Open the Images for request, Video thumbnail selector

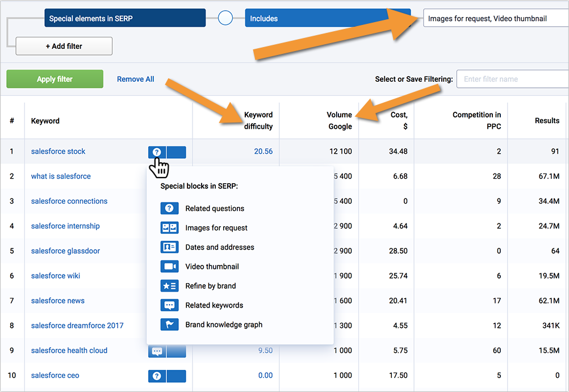[x=496, y=18]
